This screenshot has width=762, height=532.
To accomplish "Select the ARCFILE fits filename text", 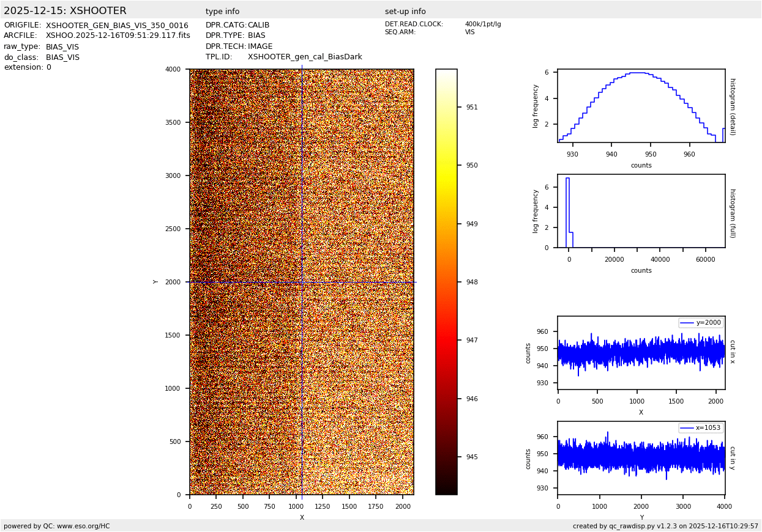I will 118,36.
